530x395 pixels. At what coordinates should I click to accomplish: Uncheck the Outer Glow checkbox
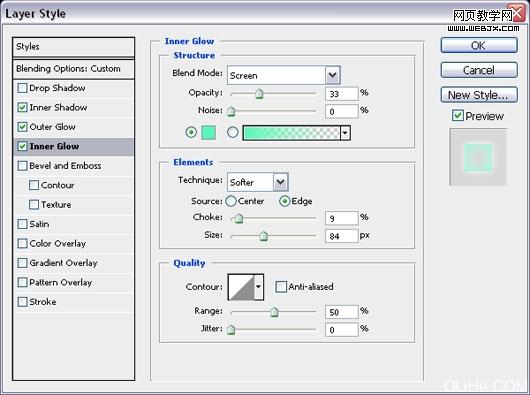click(22, 127)
